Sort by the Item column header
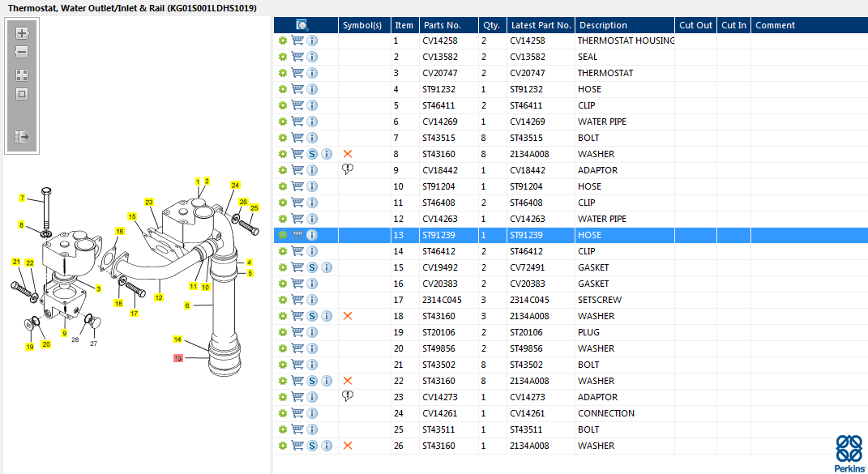 [x=404, y=25]
